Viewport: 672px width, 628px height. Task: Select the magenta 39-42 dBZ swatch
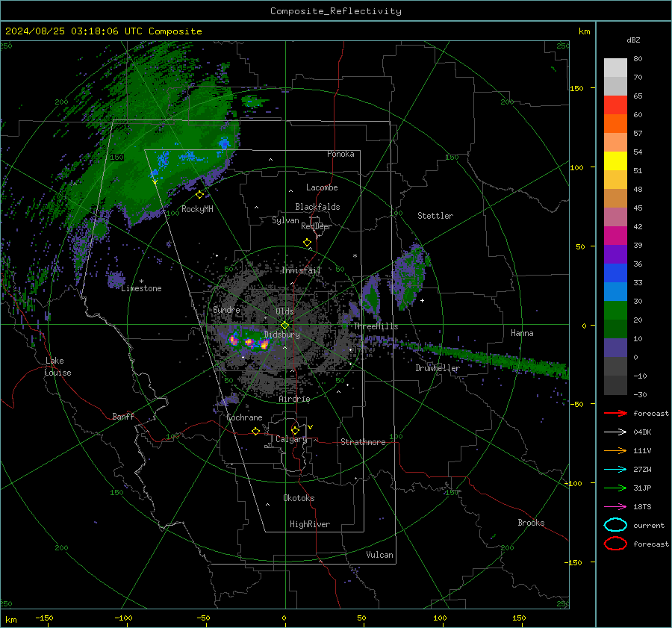615,236
